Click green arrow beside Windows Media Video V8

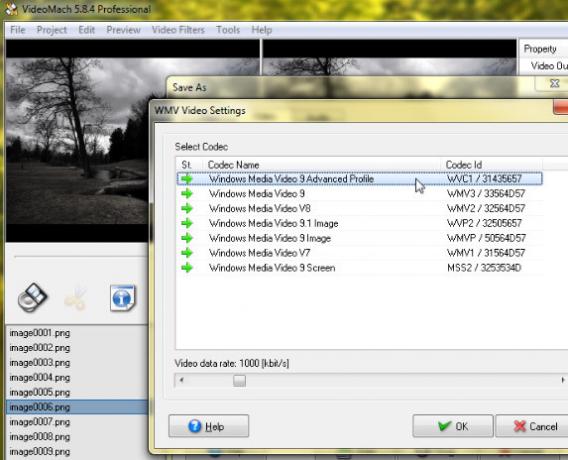187,209
